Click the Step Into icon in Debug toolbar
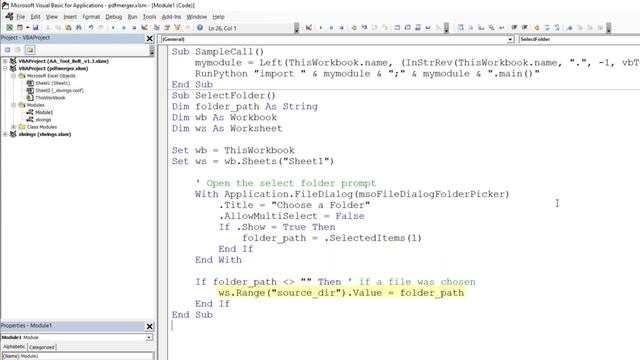 coord(364,28)
